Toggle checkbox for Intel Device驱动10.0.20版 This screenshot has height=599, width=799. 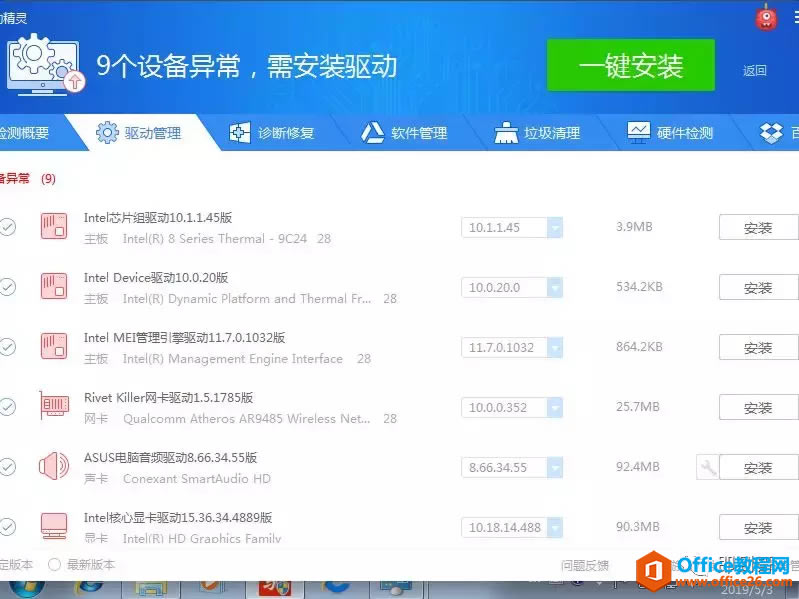(x=8, y=287)
